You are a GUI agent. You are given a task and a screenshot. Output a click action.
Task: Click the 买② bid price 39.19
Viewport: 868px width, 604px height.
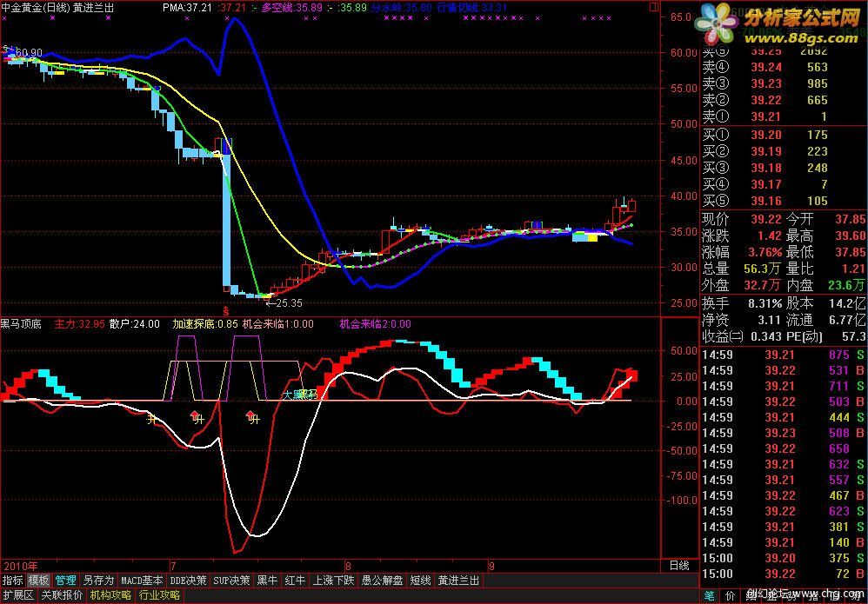point(765,151)
